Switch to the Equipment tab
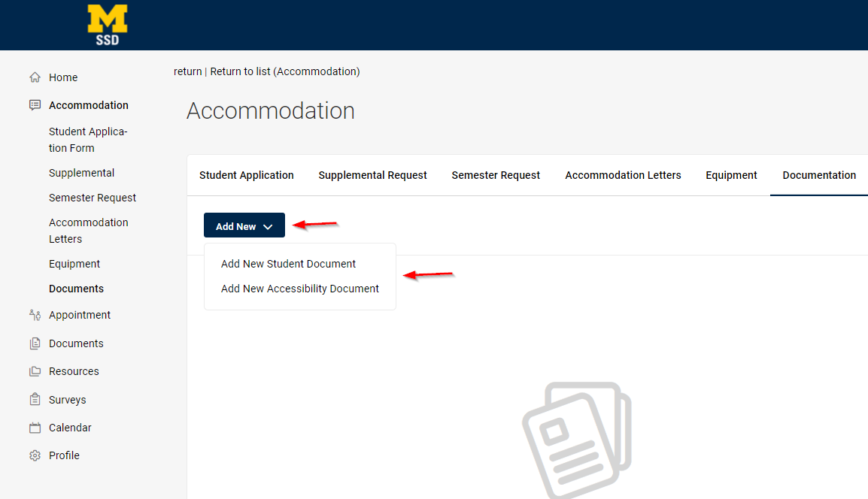This screenshot has width=868, height=499. pyautogui.click(x=731, y=175)
